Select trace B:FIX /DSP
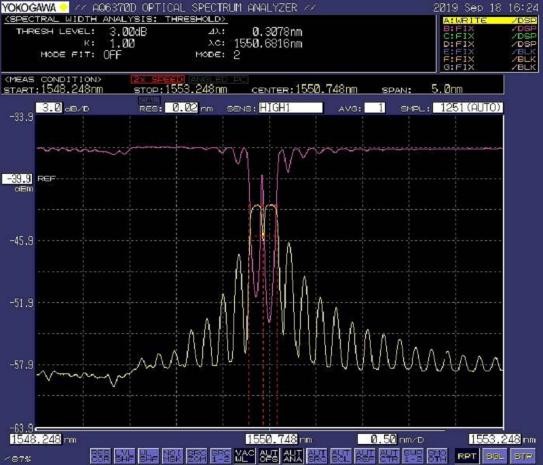The width and height of the screenshot is (543, 465). (x=489, y=28)
